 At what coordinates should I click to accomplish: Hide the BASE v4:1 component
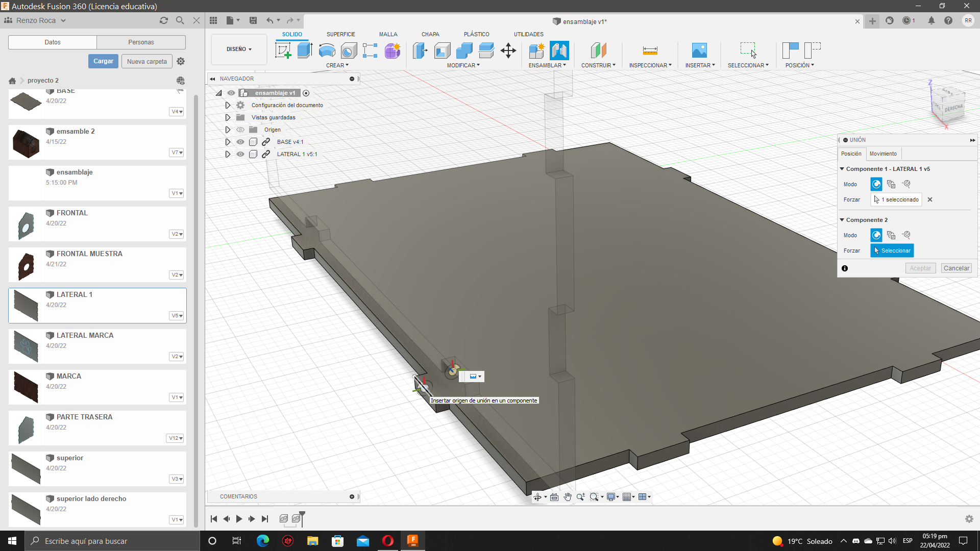pos(240,142)
